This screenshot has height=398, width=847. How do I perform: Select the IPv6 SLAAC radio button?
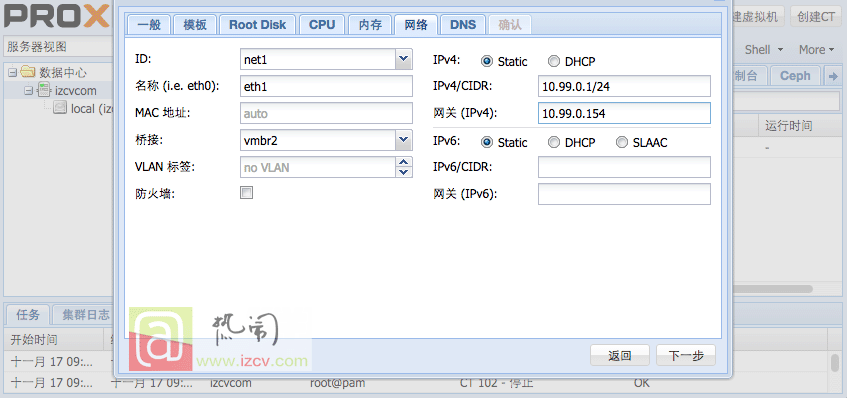pos(622,143)
